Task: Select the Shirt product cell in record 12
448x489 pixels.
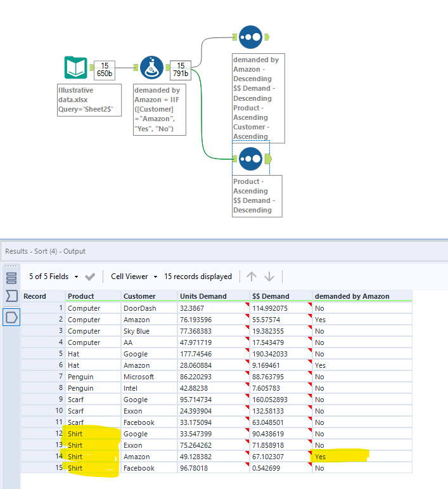Action: pyautogui.click(x=93, y=434)
